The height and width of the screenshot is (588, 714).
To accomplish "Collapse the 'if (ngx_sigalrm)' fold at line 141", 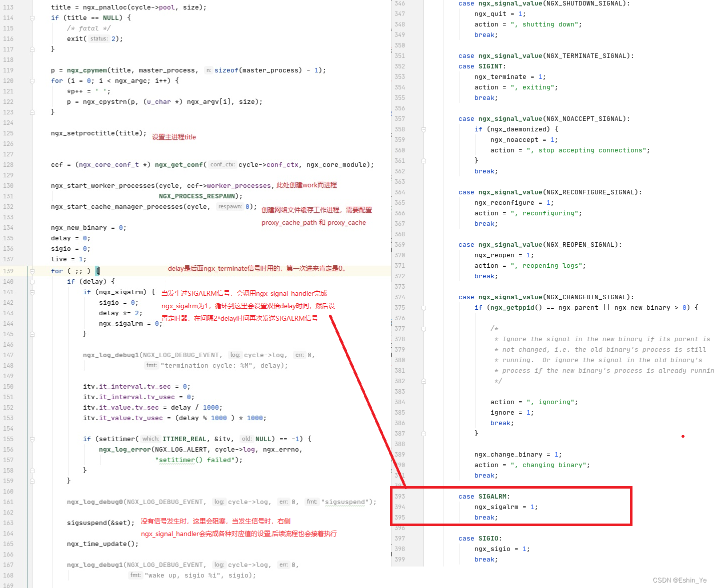I will [32, 292].
